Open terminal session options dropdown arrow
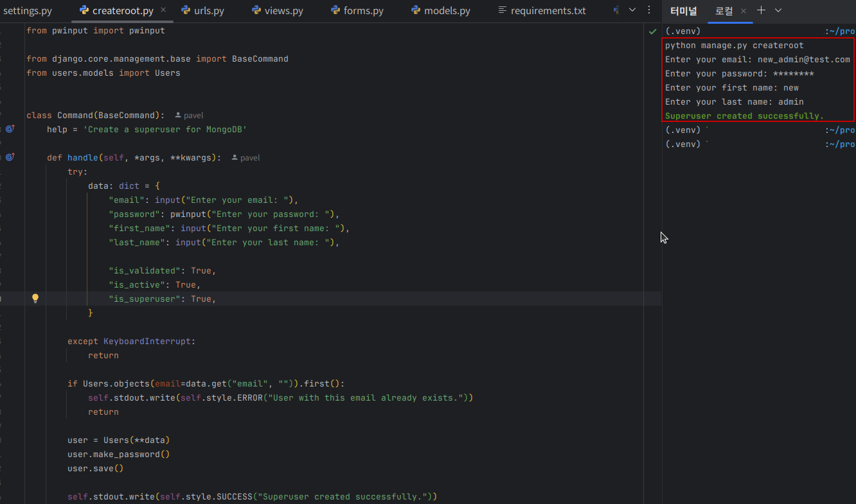The image size is (856, 504). tap(778, 10)
